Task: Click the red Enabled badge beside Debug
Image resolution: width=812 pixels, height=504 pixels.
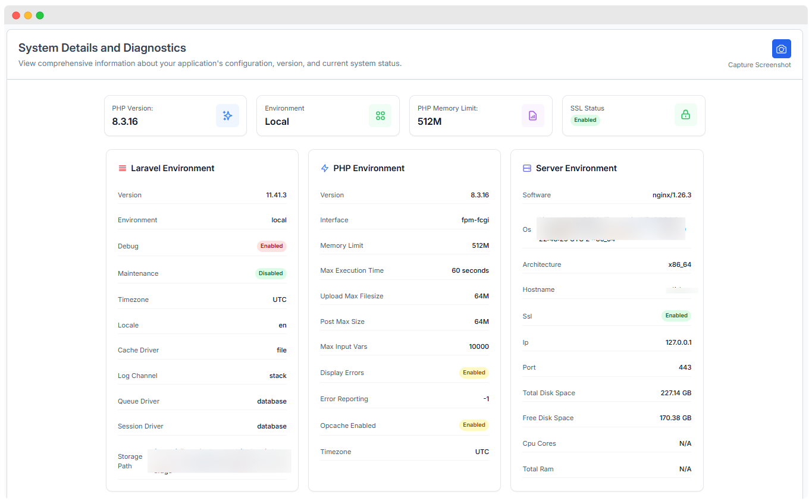Action: [x=271, y=246]
